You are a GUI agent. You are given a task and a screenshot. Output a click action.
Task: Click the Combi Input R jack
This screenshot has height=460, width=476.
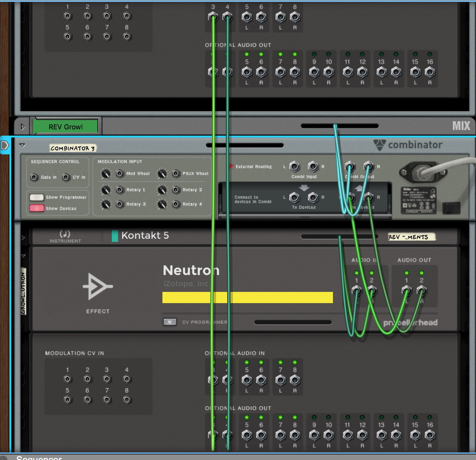pyautogui.click(x=313, y=167)
